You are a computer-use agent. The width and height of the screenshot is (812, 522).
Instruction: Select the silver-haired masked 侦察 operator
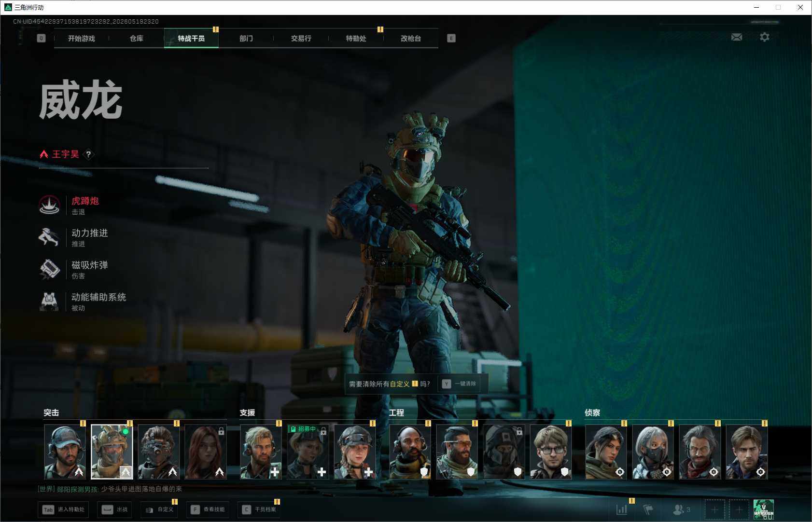coord(653,452)
